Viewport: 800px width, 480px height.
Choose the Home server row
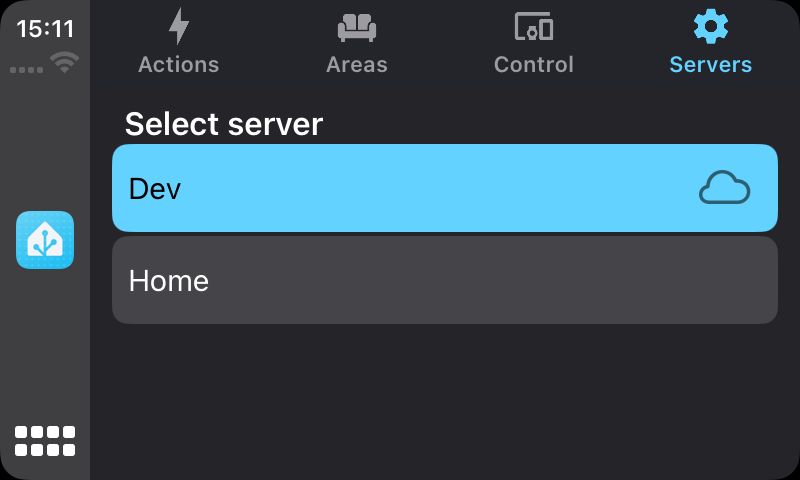(444, 280)
